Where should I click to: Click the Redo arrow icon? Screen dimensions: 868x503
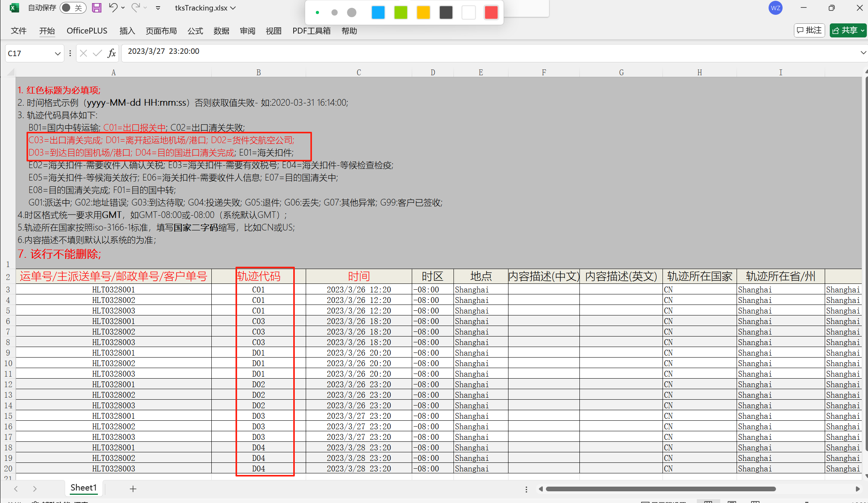[135, 8]
